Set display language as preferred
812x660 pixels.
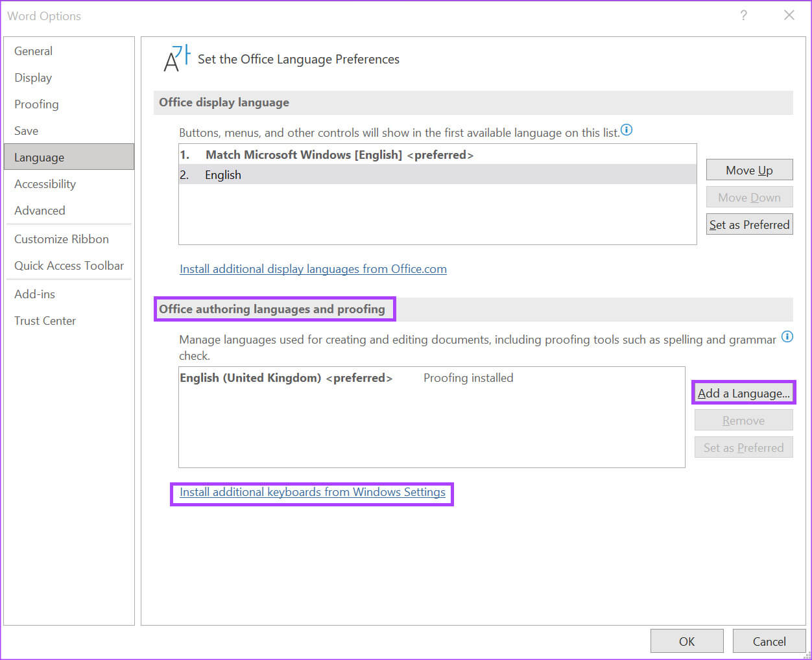coord(749,224)
